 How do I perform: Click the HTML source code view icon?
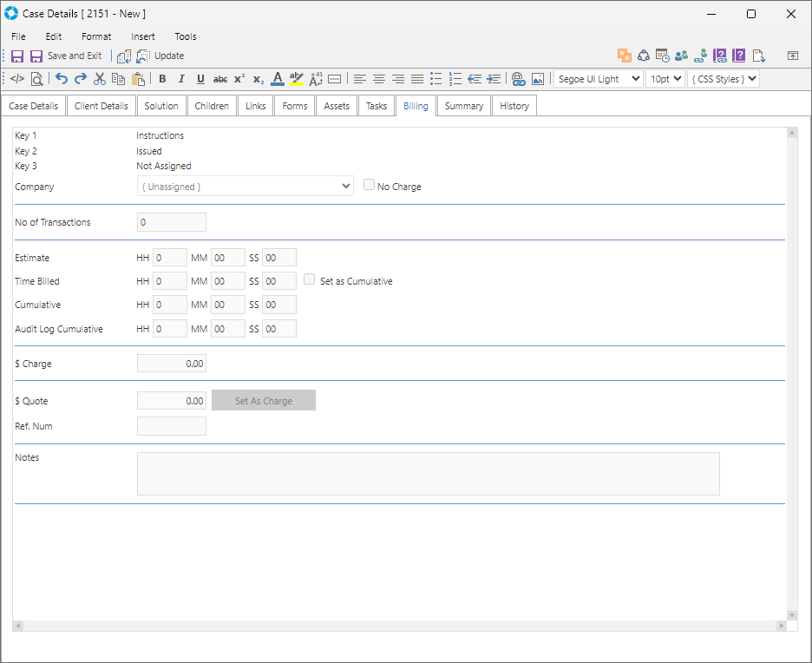coord(17,79)
